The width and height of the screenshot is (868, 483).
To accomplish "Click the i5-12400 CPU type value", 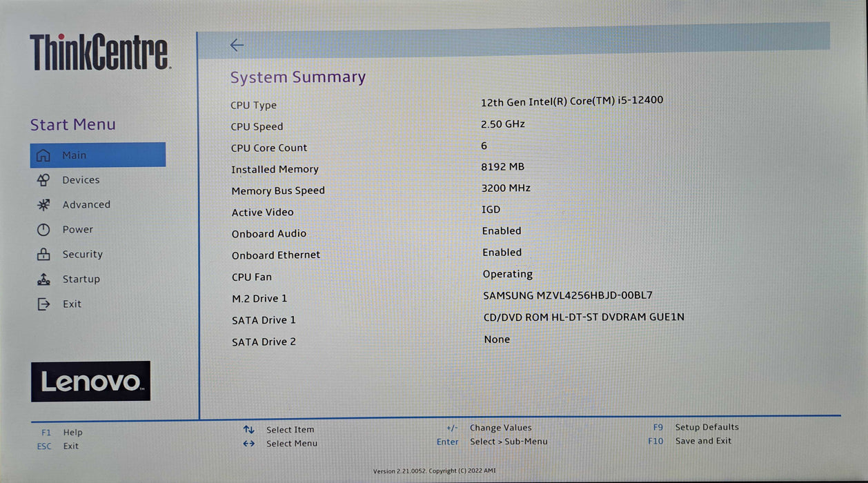I will (572, 101).
